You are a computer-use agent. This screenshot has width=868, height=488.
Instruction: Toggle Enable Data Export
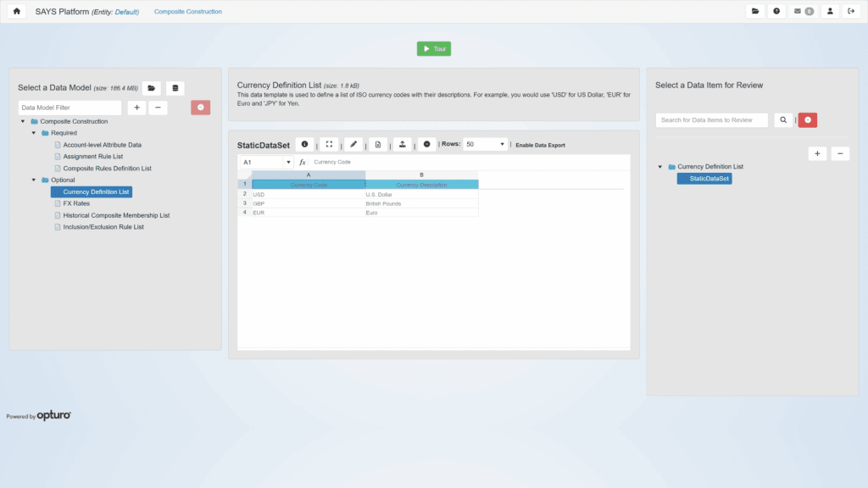[540, 145]
